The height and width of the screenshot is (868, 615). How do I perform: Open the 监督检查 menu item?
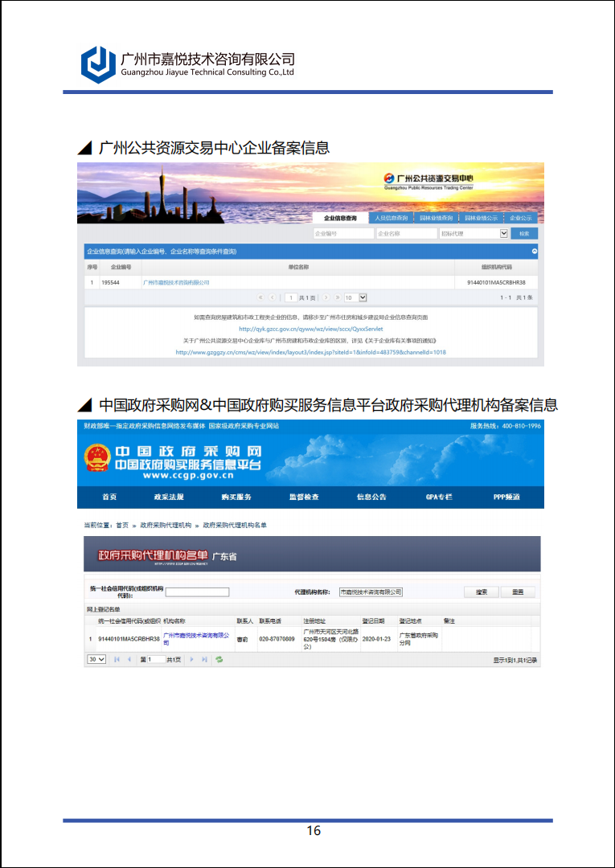click(304, 497)
